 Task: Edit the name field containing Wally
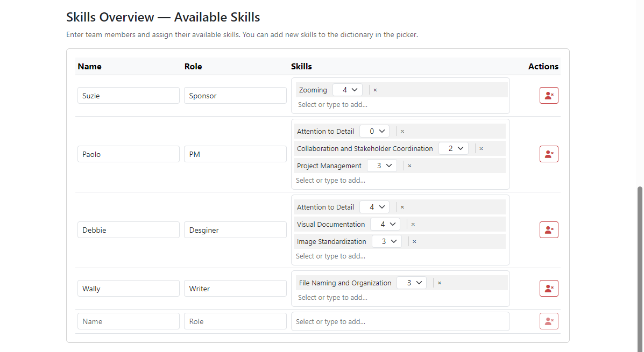tap(129, 289)
